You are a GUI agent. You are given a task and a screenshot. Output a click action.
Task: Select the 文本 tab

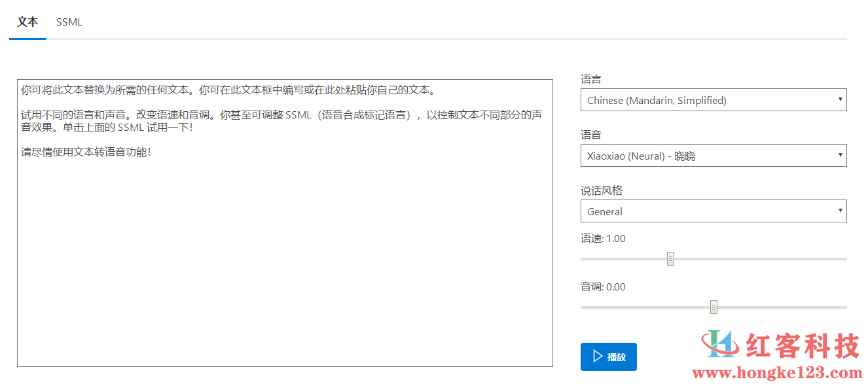tap(27, 22)
